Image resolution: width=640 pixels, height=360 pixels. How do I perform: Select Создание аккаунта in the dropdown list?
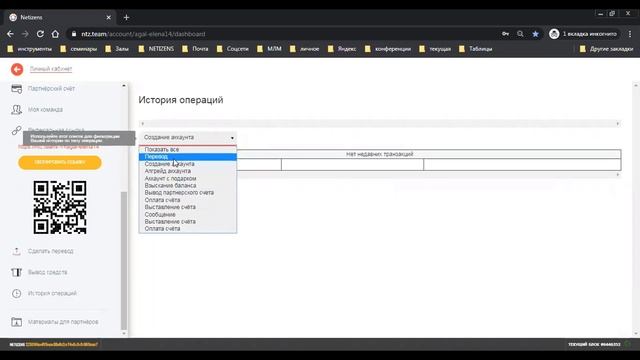coord(188,164)
